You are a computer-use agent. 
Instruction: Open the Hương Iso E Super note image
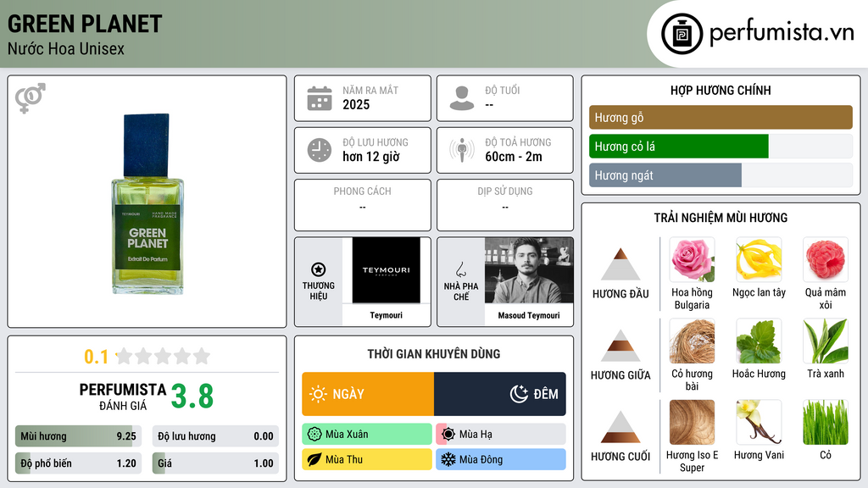coord(692,422)
